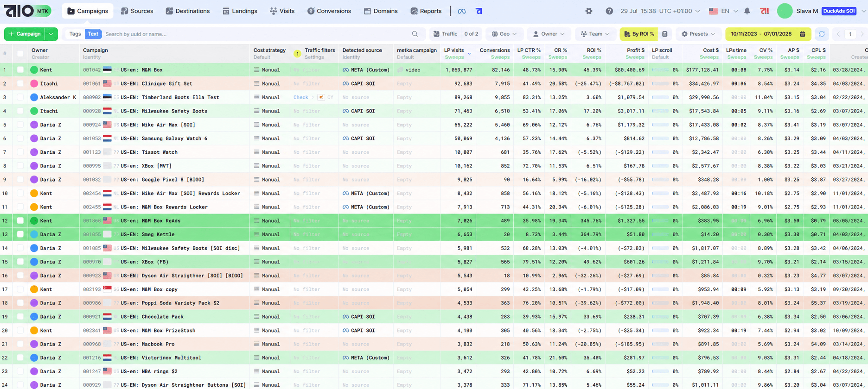Click the page number 1 field

[850, 34]
